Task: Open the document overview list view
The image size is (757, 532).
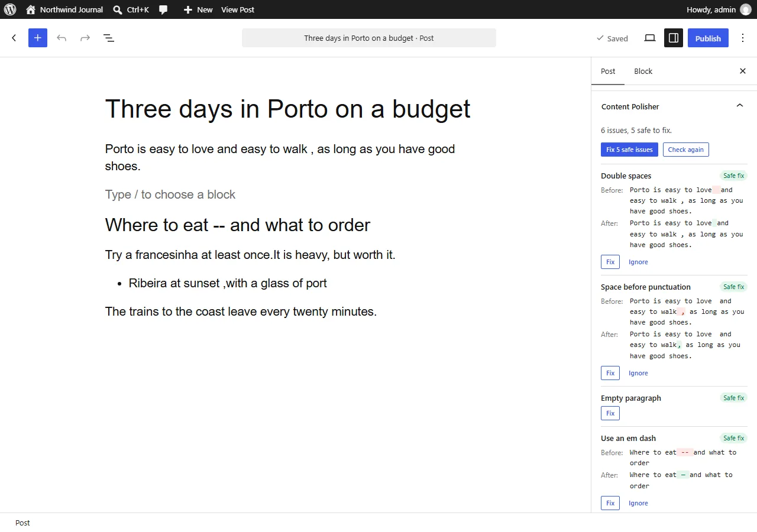Action: pos(109,38)
